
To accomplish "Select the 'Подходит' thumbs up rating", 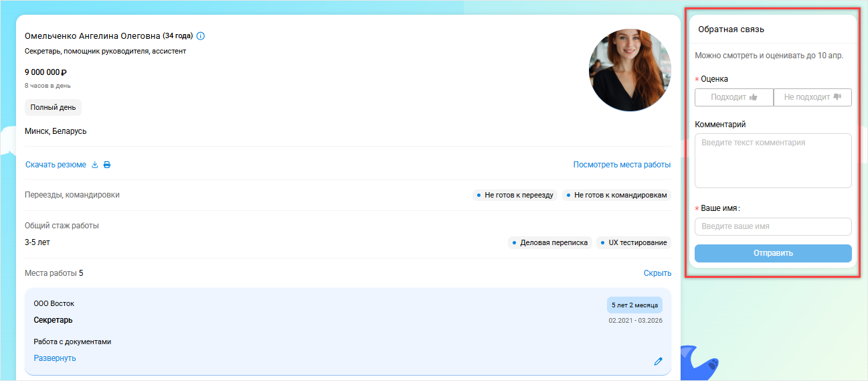I will (x=733, y=97).
